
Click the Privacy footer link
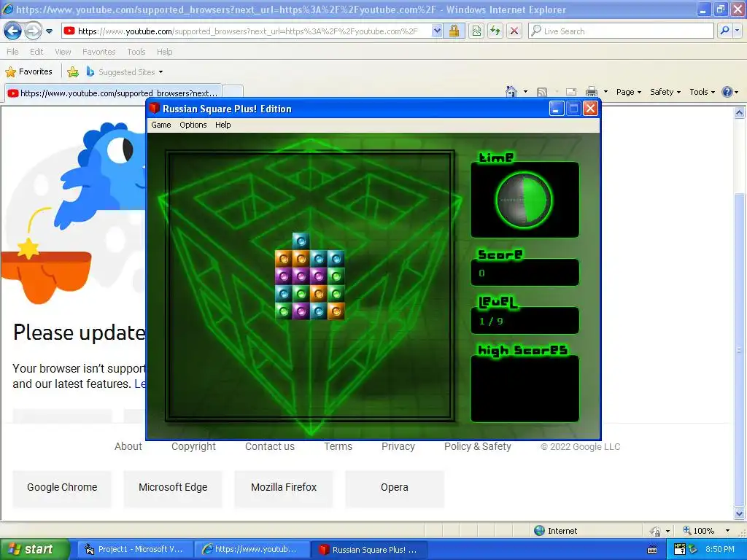coord(398,446)
